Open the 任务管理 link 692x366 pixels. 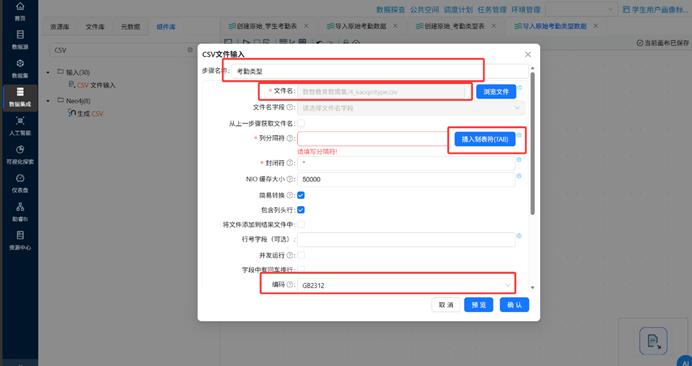[x=492, y=9]
